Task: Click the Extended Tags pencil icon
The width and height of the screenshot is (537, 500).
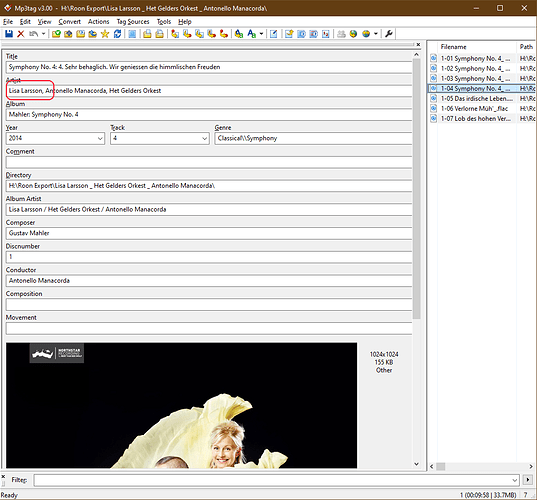Action: click(273, 34)
